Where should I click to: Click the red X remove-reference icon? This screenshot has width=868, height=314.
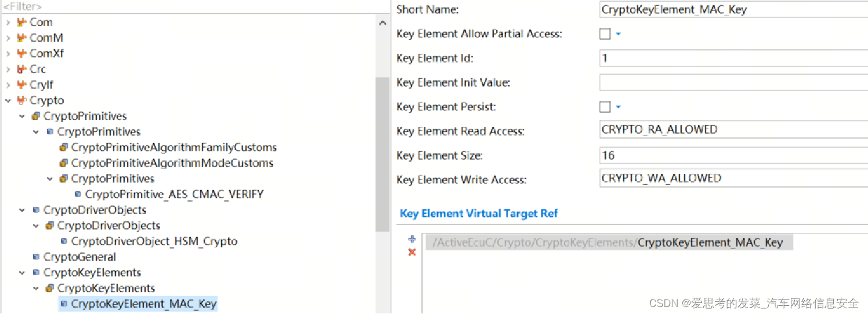coord(412,252)
